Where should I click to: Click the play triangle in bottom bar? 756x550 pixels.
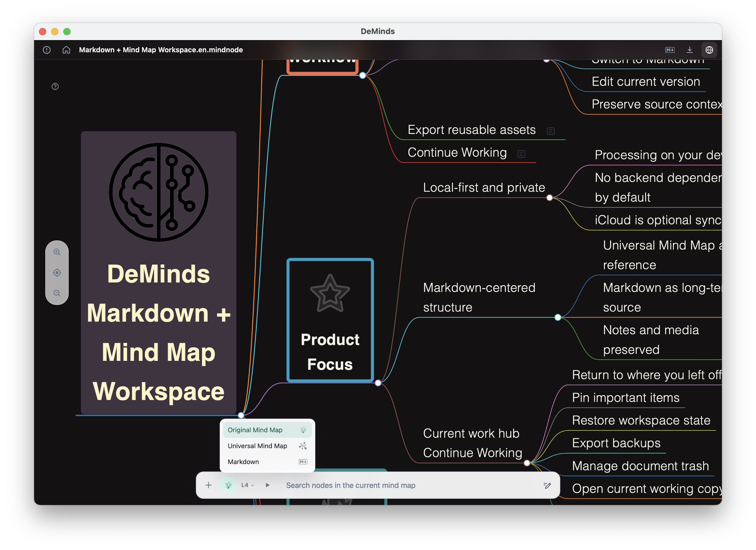click(x=268, y=485)
